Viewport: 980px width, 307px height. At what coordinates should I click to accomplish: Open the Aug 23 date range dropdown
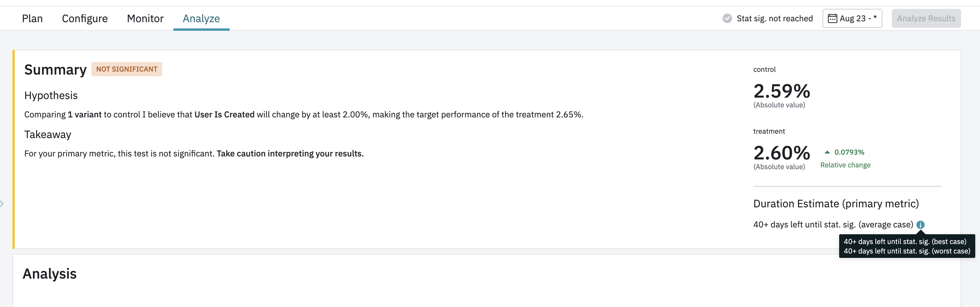point(852,19)
